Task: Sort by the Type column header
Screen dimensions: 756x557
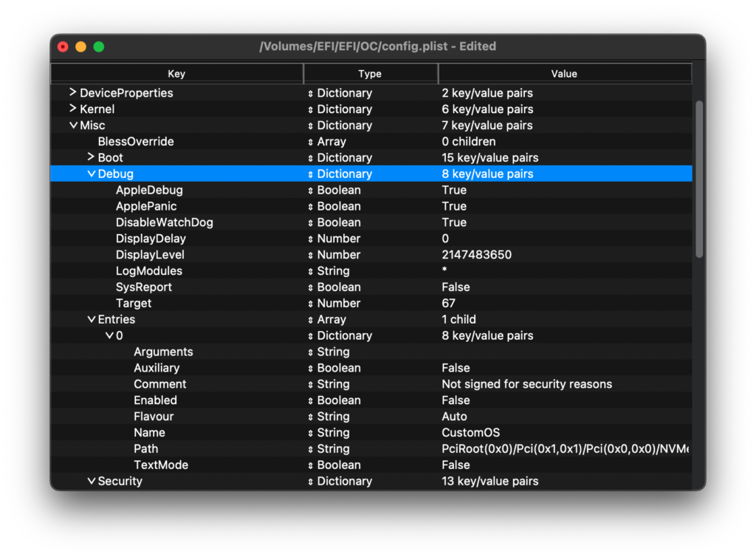Action: (x=371, y=73)
